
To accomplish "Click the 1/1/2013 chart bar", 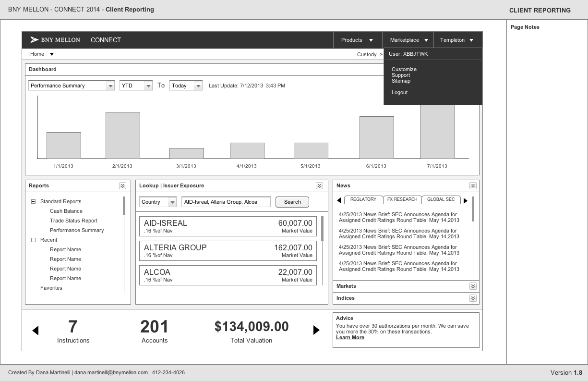I will pos(64,146).
